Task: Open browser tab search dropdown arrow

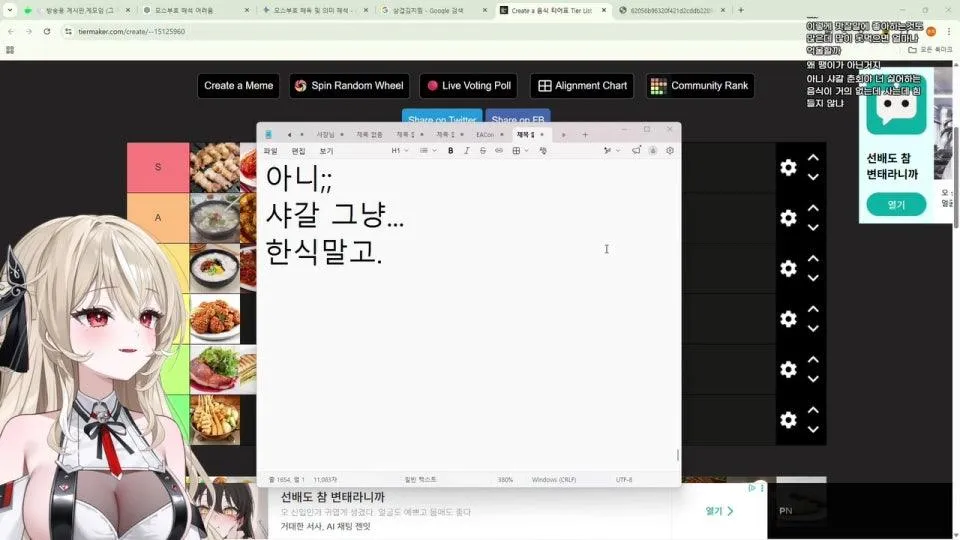Action: pyautogui.click(x=10, y=10)
